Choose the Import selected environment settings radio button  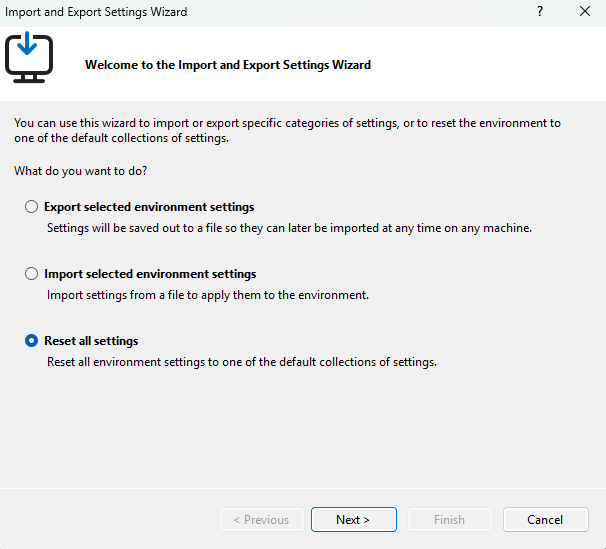click(x=31, y=274)
